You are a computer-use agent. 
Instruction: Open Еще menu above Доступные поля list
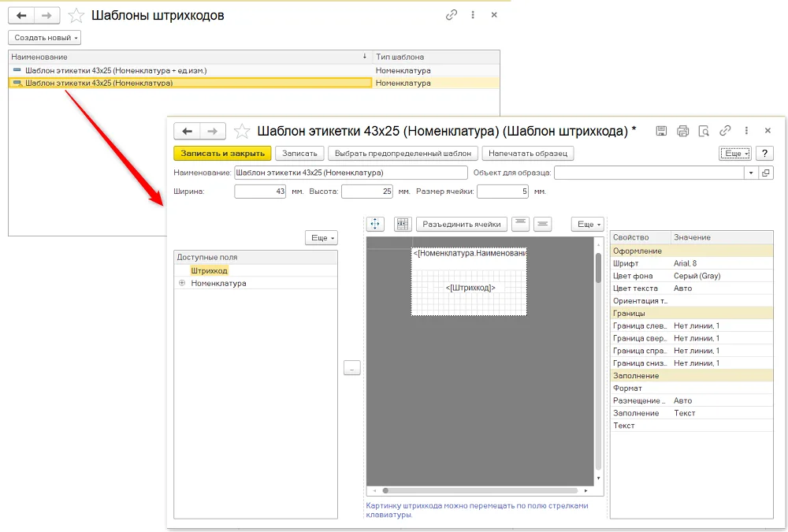point(322,238)
